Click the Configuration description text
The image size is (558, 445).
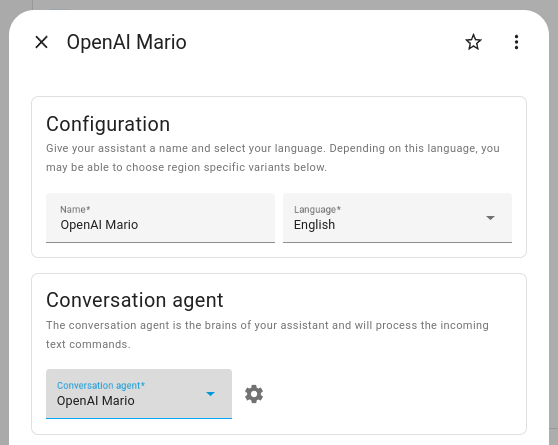273,157
